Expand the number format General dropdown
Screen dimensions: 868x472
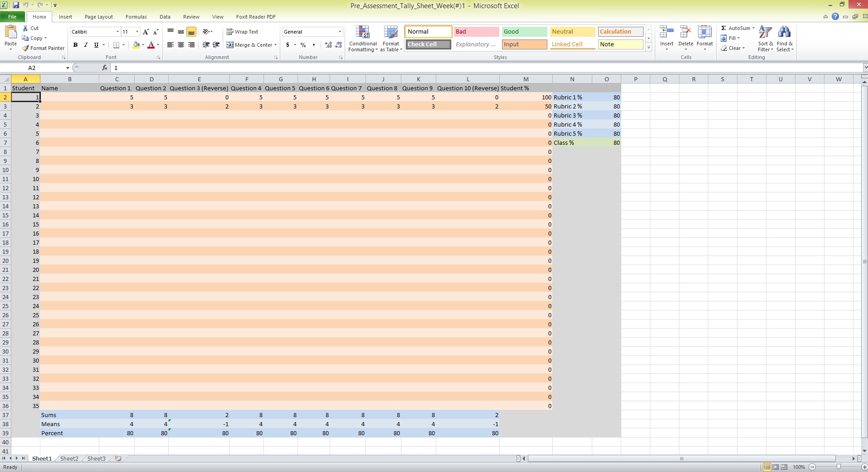[x=340, y=32]
